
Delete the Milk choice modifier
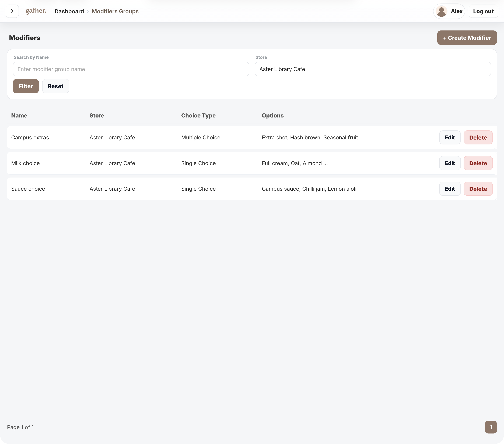[478, 163]
